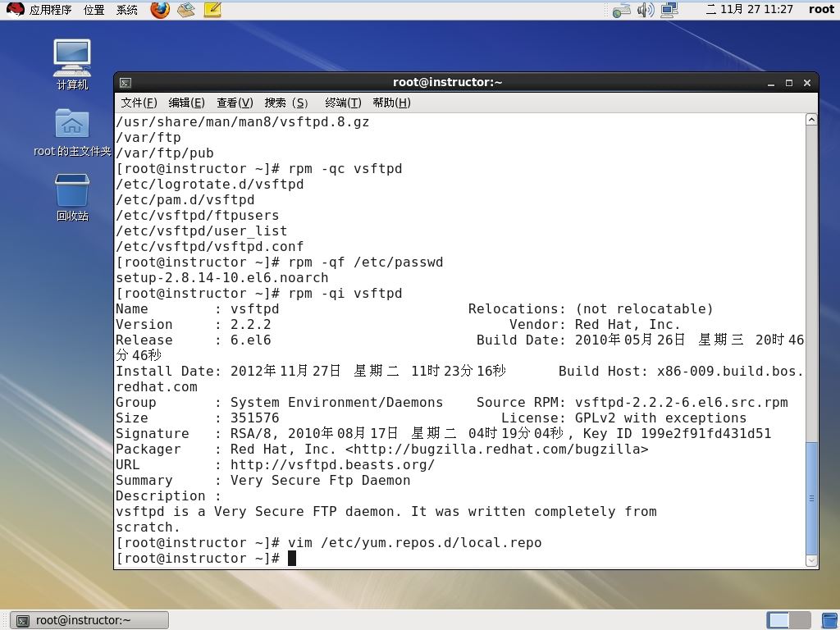Click the text /etc/vsftpd/ftpusers
840x630 pixels.
pyautogui.click(x=198, y=216)
